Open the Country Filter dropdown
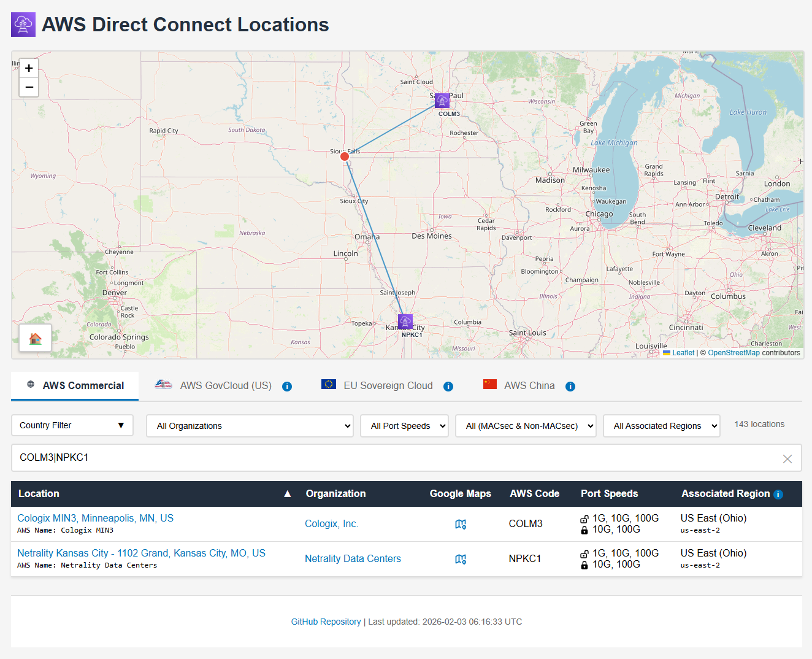The width and height of the screenshot is (812, 659). (x=72, y=425)
